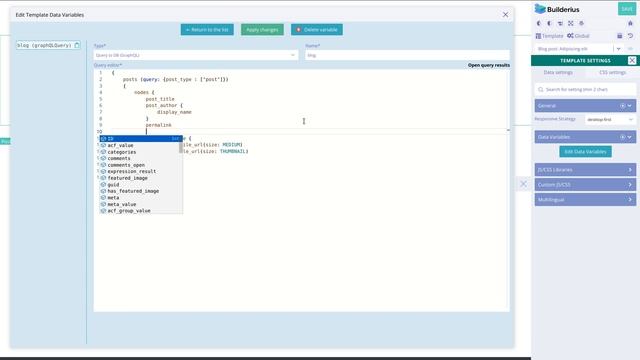This screenshot has width=640, height=360.
Task: Click the Builderius logo icon
Action: (x=540, y=9)
